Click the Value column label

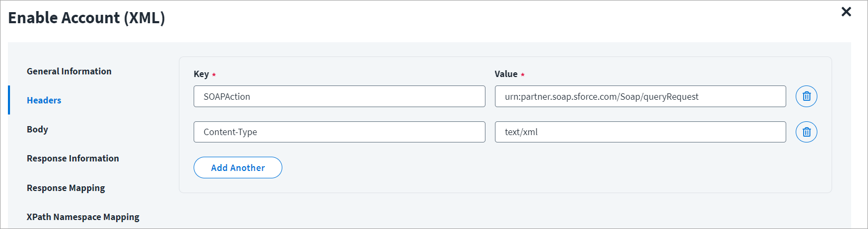point(506,74)
